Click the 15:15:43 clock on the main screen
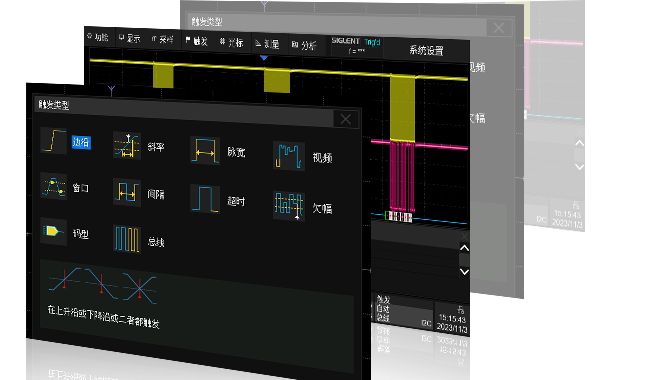Image resolution: width=650 pixels, height=380 pixels. tap(452, 319)
